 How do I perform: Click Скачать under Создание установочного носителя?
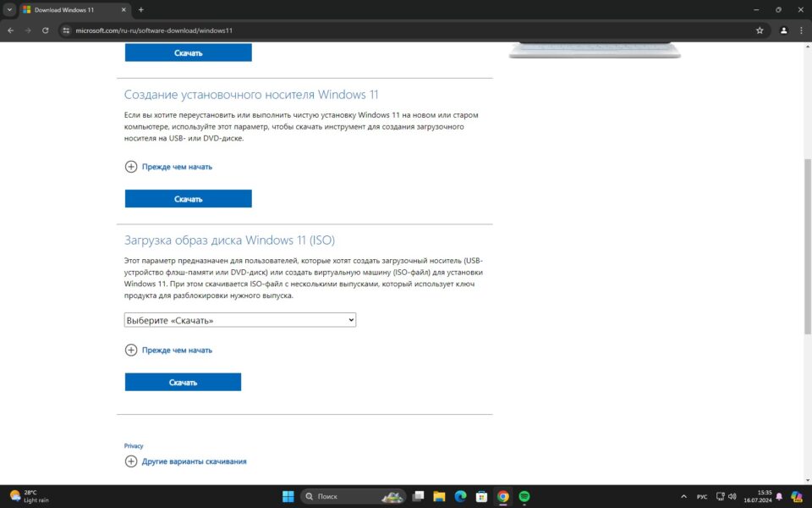click(x=188, y=198)
